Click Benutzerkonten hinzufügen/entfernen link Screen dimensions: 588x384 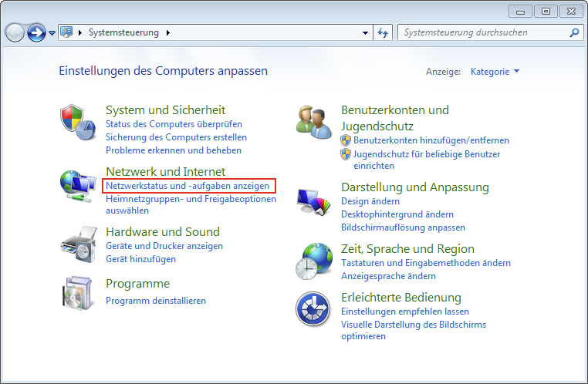pos(431,140)
